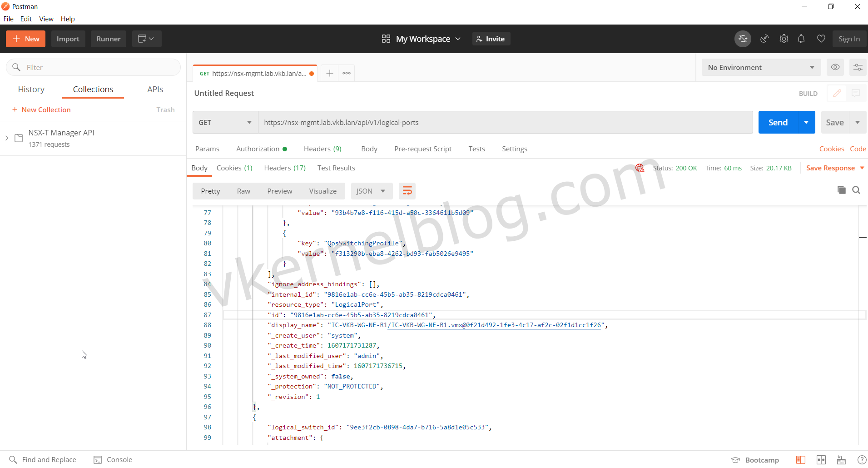This screenshot has width=868, height=468.
Task: Open the Authorization request tab
Action: (x=258, y=149)
